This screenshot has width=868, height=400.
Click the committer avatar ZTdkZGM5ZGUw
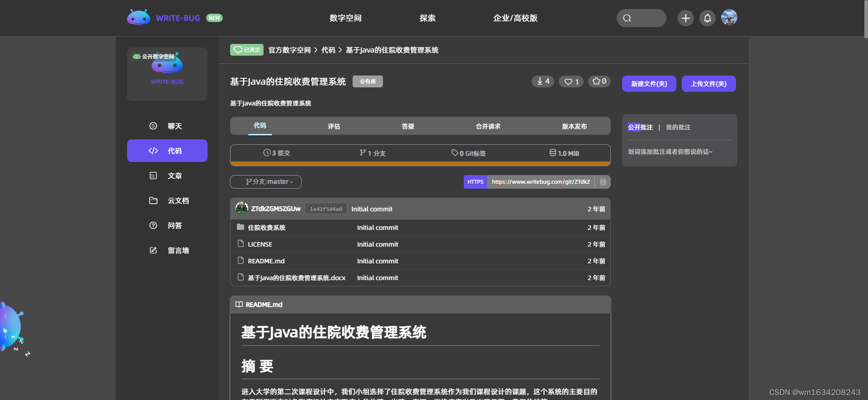(x=242, y=208)
